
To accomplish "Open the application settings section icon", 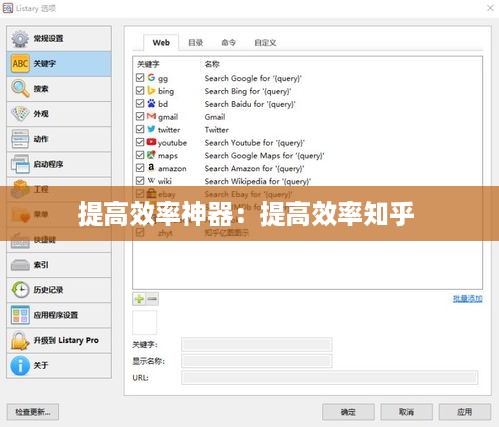I will [x=20, y=315].
